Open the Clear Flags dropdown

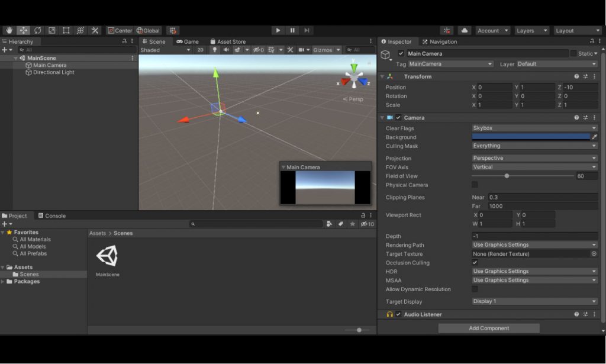coord(533,128)
